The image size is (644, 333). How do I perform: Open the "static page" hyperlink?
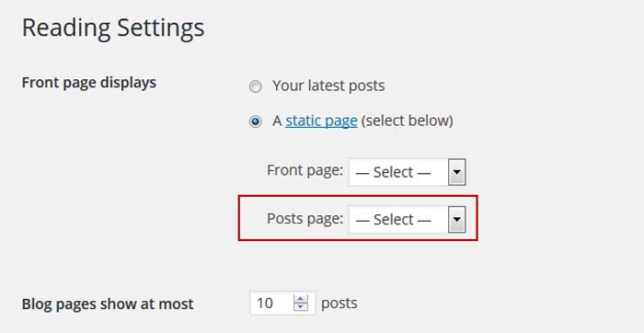pos(321,121)
